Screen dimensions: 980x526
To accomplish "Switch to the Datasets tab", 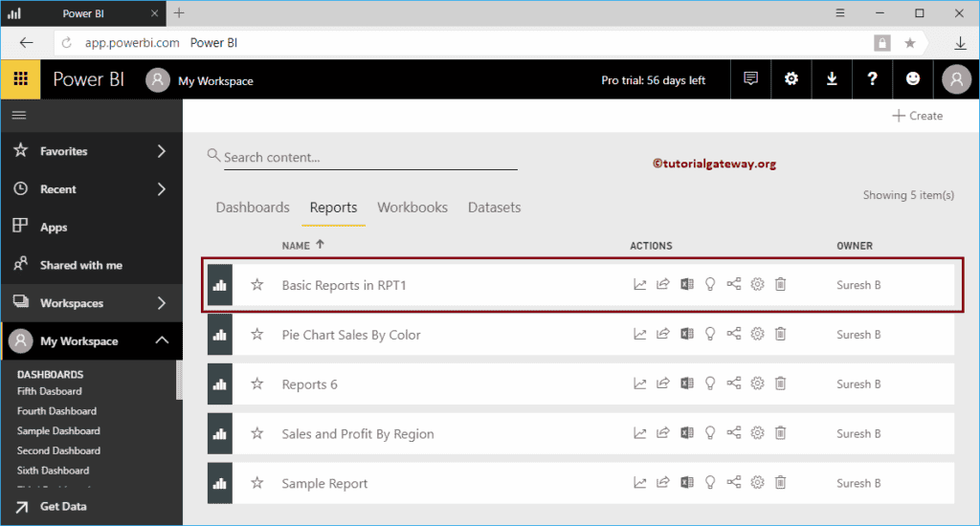I will [x=495, y=208].
